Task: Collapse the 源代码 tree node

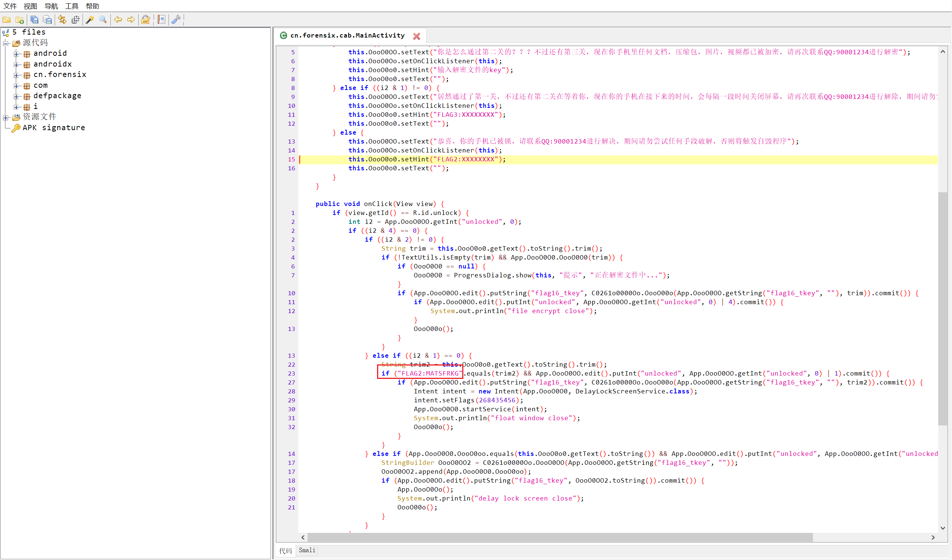Action: click(6, 43)
